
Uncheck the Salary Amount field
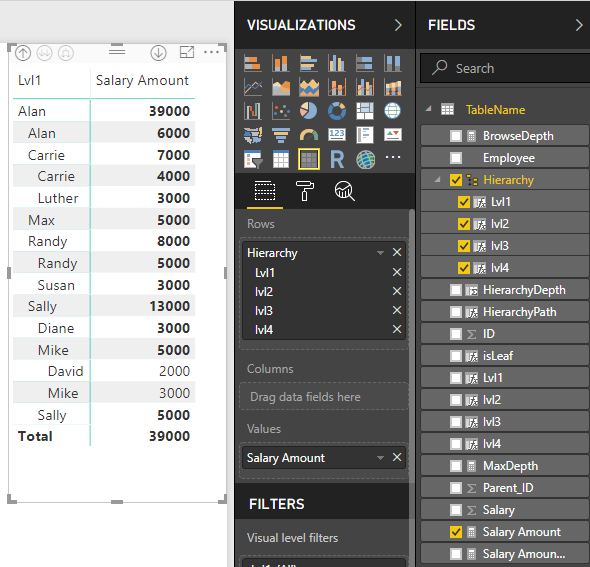point(456,532)
